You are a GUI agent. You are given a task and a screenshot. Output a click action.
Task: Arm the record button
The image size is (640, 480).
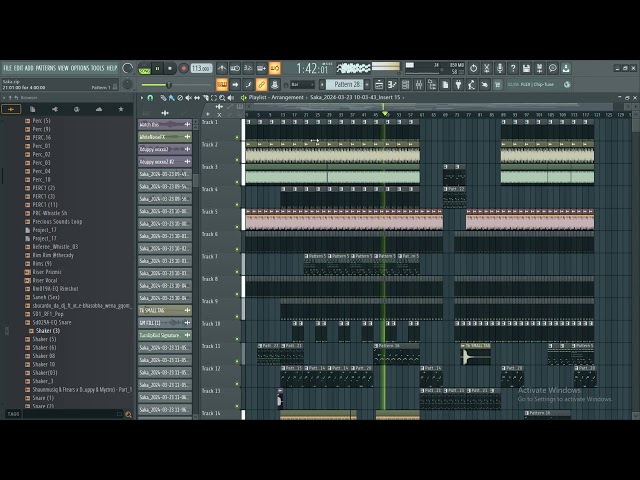pyautogui.click(x=184, y=69)
